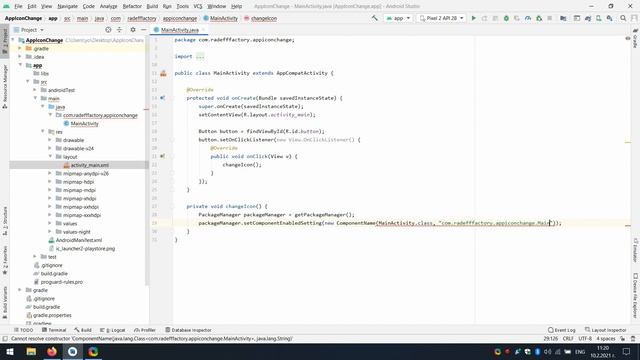This screenshot has width=640, height=360.
Task: Select AndroidManifest.xml in project tree
Action: click(79, 240)
